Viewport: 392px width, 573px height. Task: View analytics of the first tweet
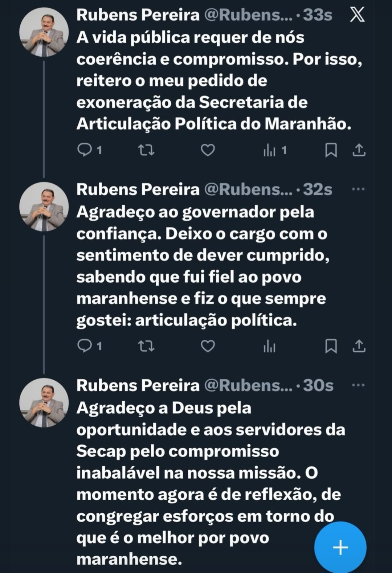[270, 150]
